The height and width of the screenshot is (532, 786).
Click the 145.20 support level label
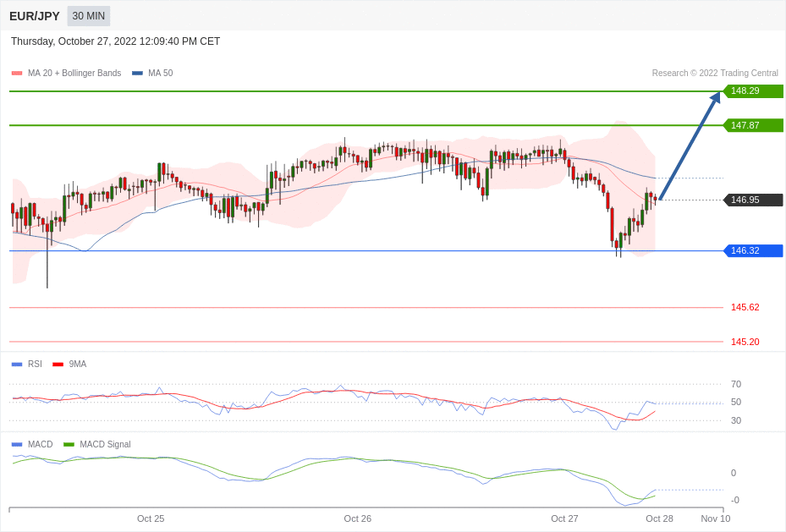745,342
